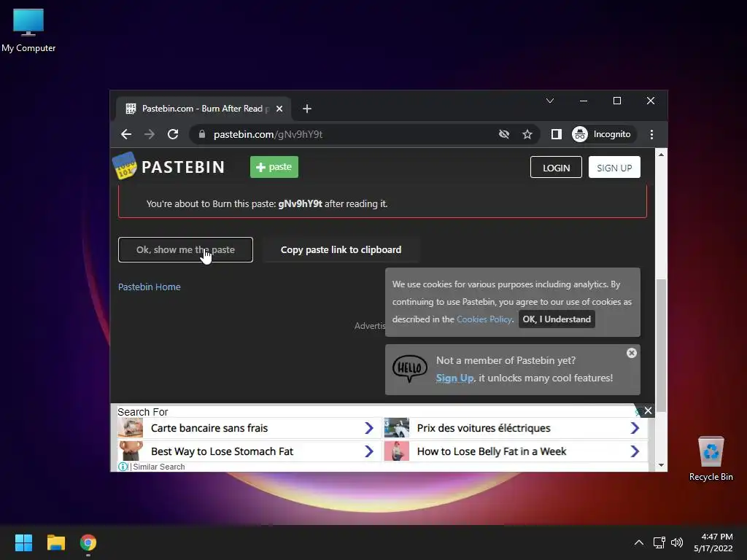Screen dimensions: 747x560
Task: Click the HELLO speech bubble icon
Action: 410,368
